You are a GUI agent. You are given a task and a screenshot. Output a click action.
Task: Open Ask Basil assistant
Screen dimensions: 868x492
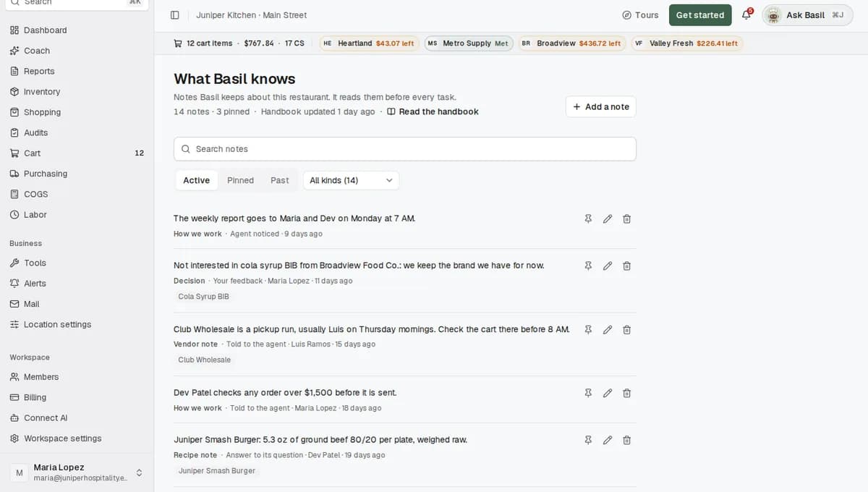click(807, 15)
